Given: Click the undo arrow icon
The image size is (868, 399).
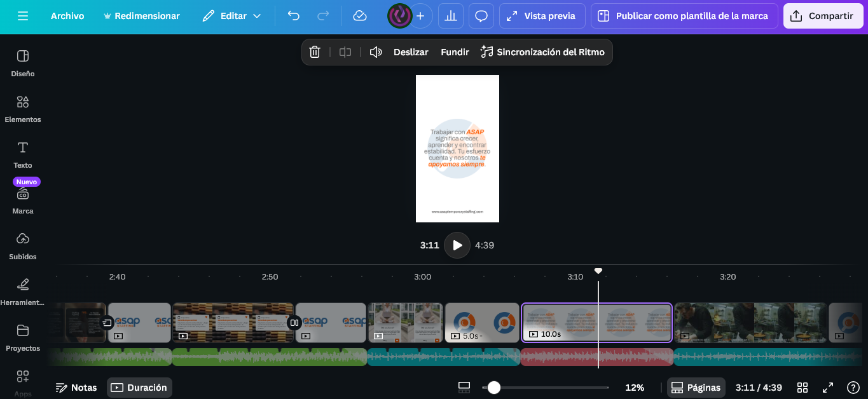Looking at the screenshot, I should coord(293,16).
